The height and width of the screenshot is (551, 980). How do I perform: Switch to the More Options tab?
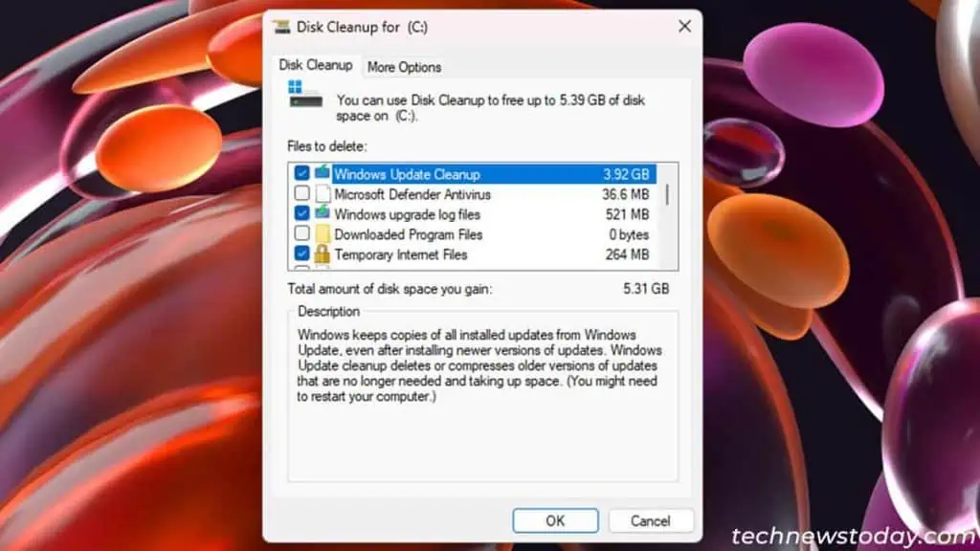point(404,67)
